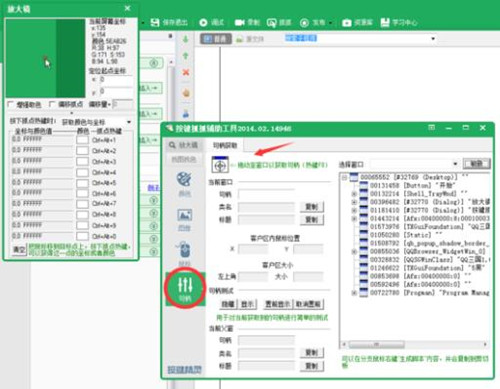This screenshot has width=500, height=389.
Task: Expand the 00722780 Progman tree node
Action: (354, 293)
